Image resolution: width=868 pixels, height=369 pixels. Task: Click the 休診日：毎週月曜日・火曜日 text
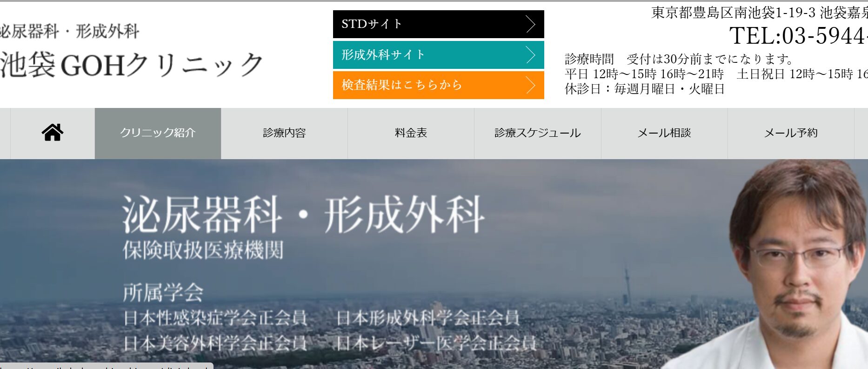[645, 89]
